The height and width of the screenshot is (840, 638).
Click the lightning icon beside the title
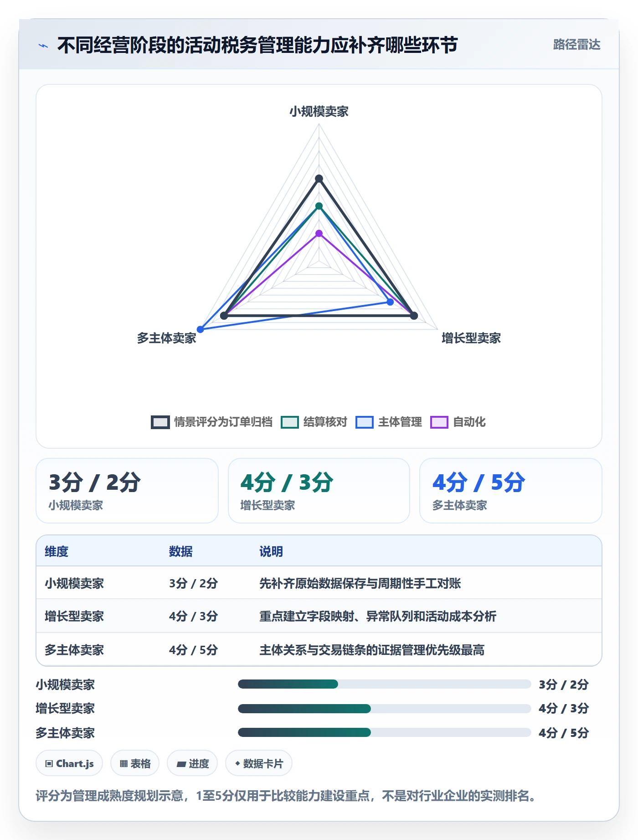click(43, 46)
